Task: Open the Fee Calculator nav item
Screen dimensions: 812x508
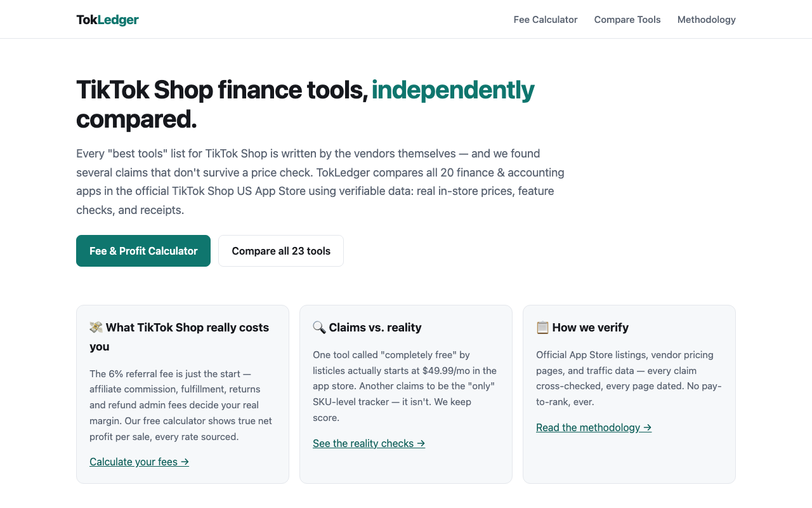Action: click(546, 20)
